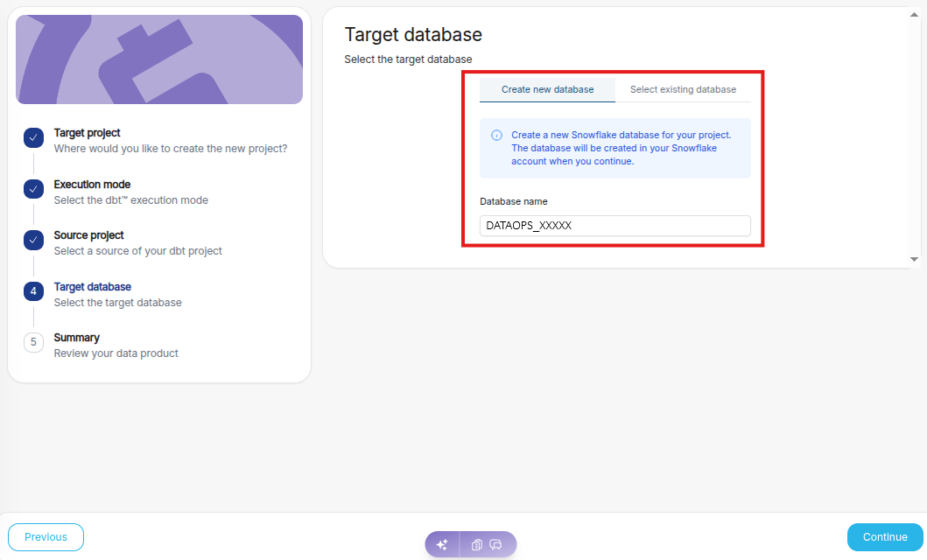This screenshot has width=927, height=560.
Task: Click the Database name input field
Action: click(614, 226)
